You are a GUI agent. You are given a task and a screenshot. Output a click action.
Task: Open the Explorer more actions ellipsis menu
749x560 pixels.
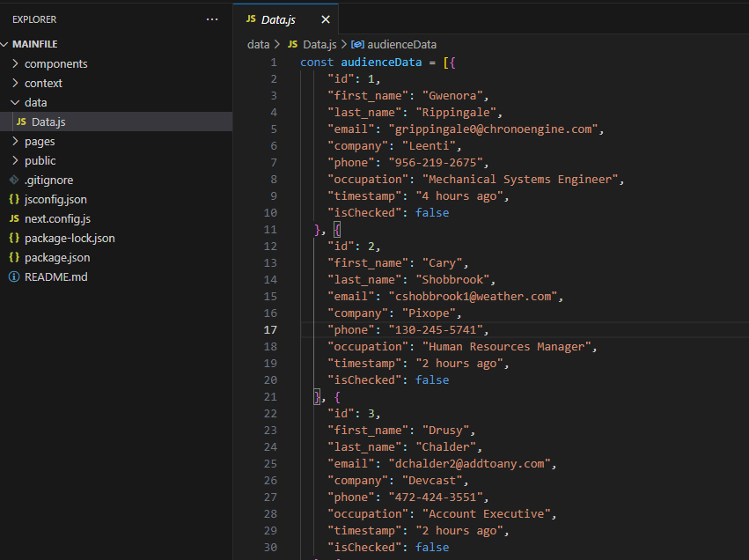pos(211,18)
